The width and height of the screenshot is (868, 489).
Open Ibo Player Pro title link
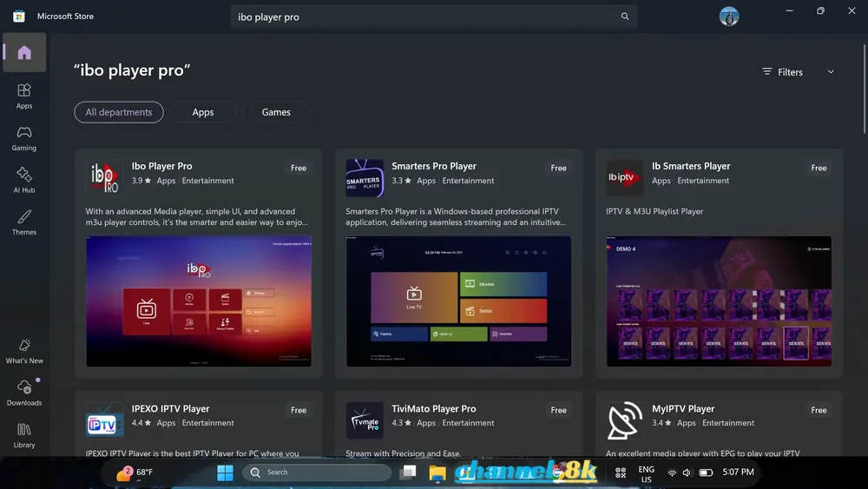point(162,166)
